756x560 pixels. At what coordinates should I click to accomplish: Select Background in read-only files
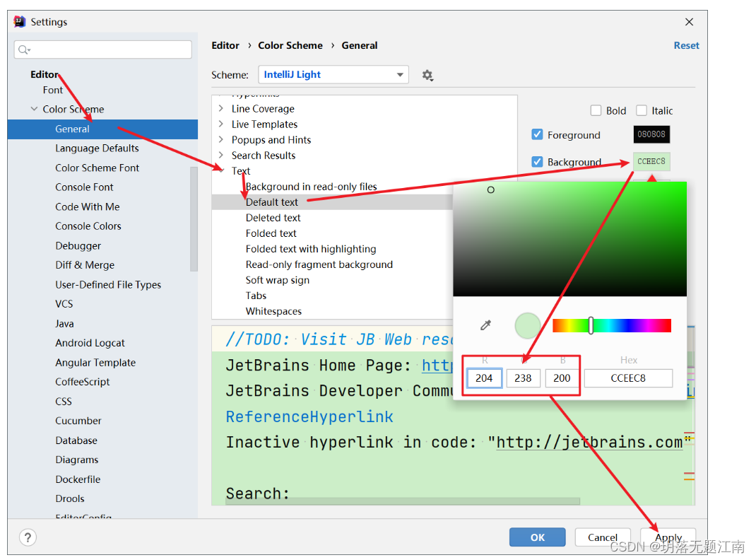(x=312, y=187)
